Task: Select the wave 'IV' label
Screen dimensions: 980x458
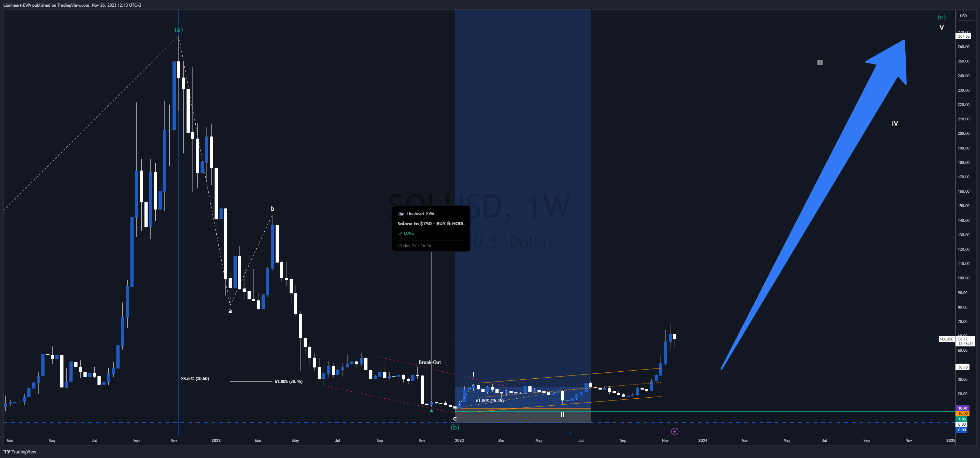Action: tap(895, 124)
